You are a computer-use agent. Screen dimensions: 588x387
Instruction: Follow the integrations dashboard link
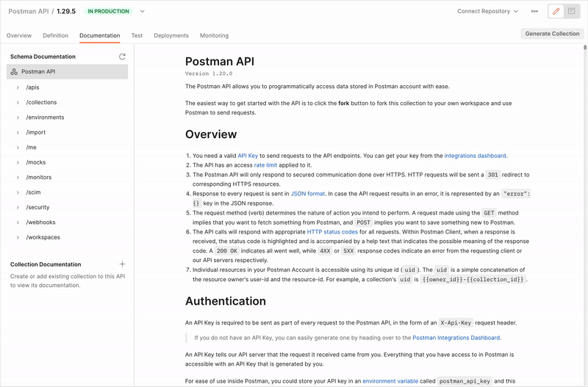[x=475, y=156]
